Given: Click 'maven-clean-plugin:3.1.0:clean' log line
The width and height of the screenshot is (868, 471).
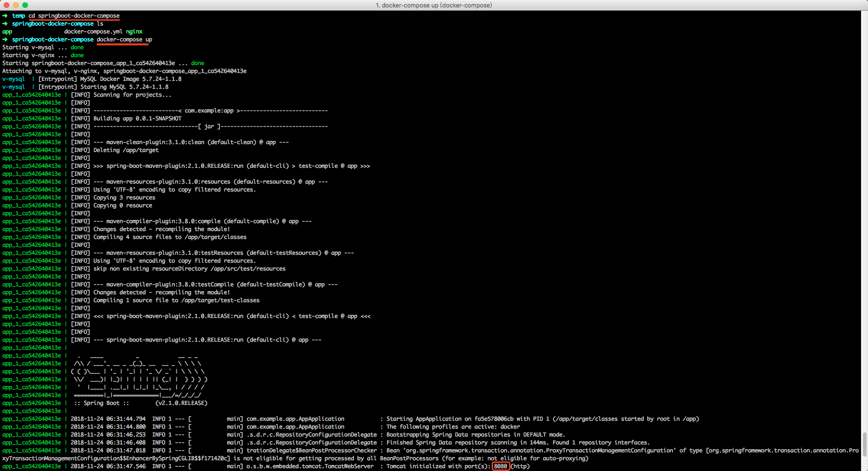Looking at the screenshot, I should (191, 142).
